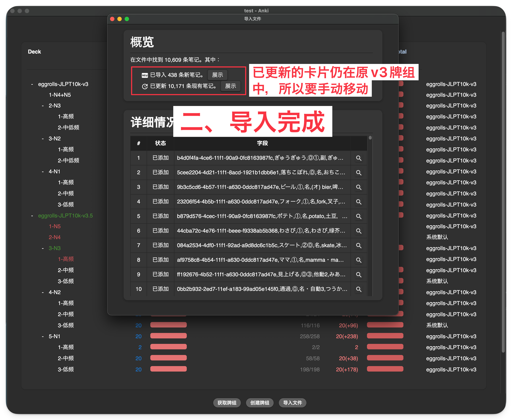Screen dimensions: 512x420
Task: Open the 1-高频 deck under 5-N1
Action: click(x=66, y=347)
